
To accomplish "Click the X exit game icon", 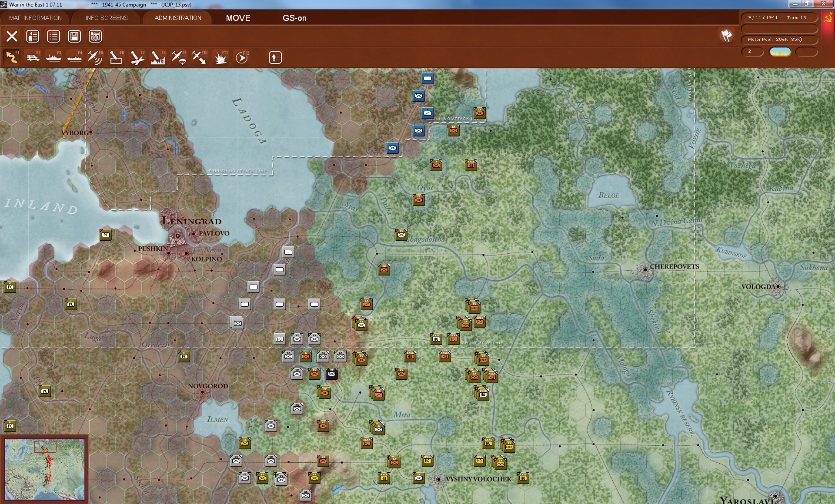I will (x=12, y=36).
